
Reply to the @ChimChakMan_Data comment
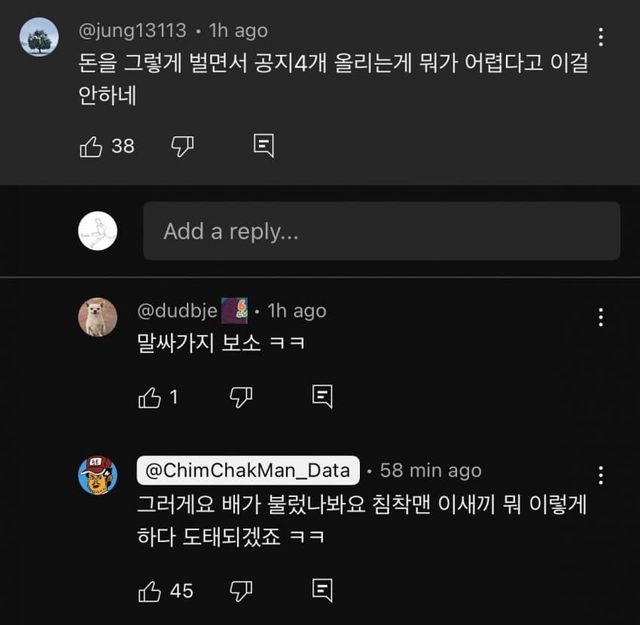click(322, 591)
